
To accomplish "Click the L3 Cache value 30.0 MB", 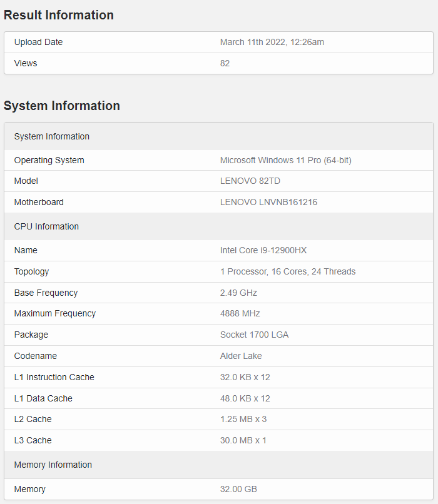I will pyautogui.click(x=243, y=440).
